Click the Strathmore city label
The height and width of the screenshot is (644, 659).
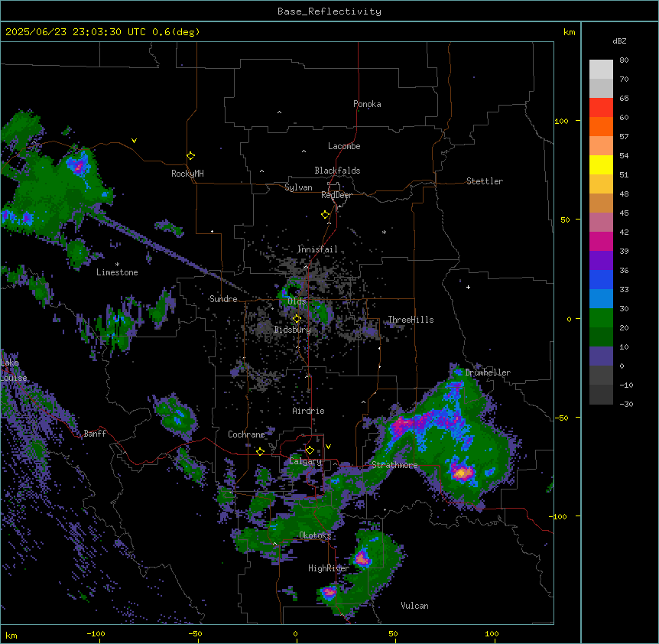coord(394,465)
